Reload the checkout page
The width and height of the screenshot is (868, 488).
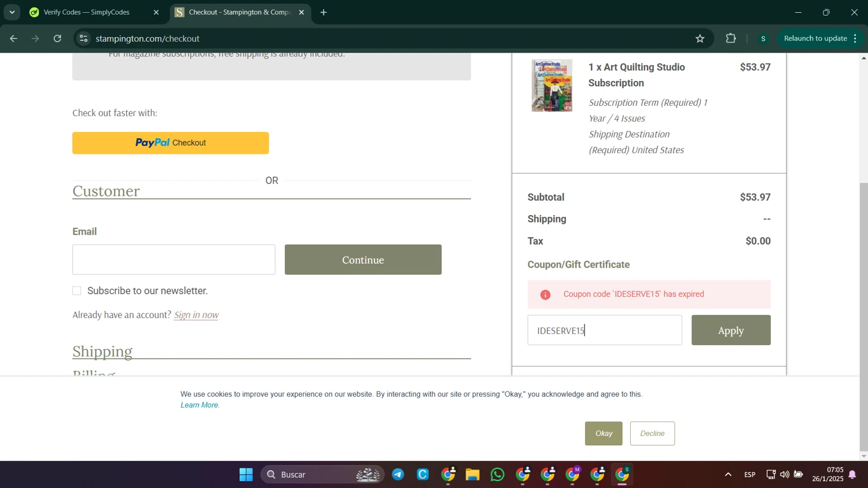tap(57, 39)
